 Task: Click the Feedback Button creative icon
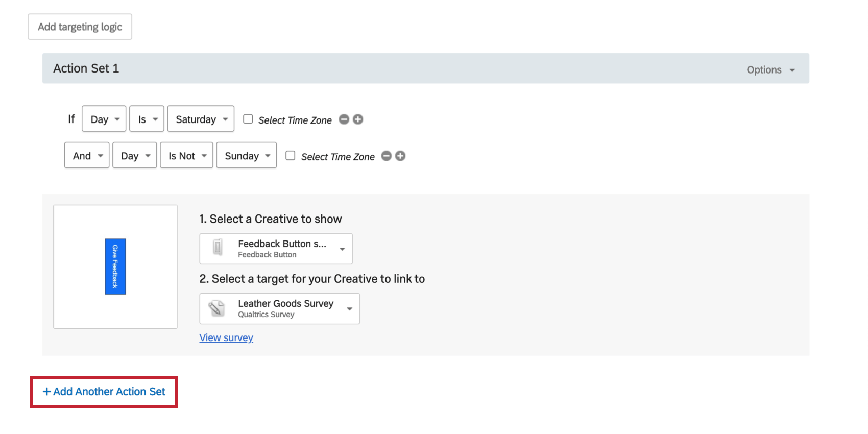click(218, 248)
